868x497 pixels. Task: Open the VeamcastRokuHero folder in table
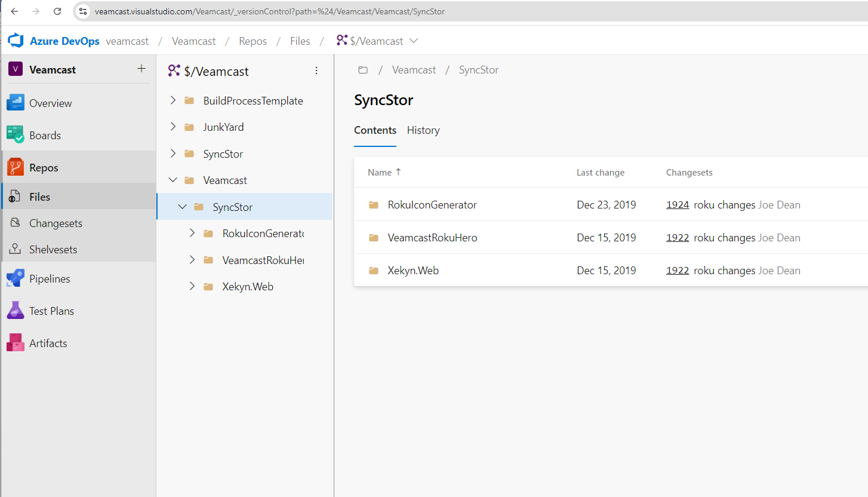[433, 238]
